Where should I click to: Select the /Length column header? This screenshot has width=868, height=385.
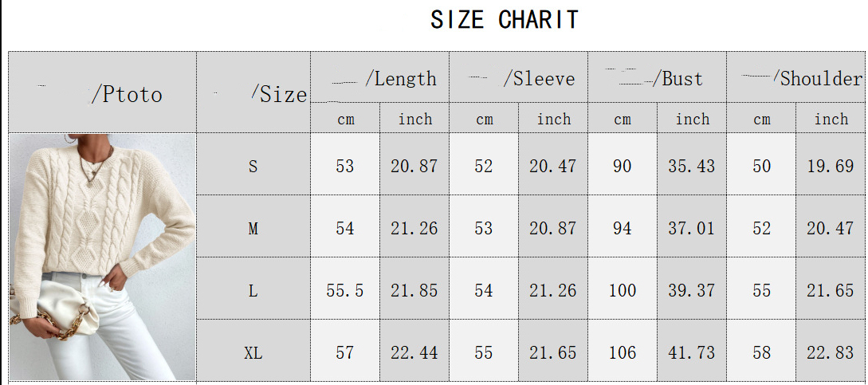tap(379, 77)
